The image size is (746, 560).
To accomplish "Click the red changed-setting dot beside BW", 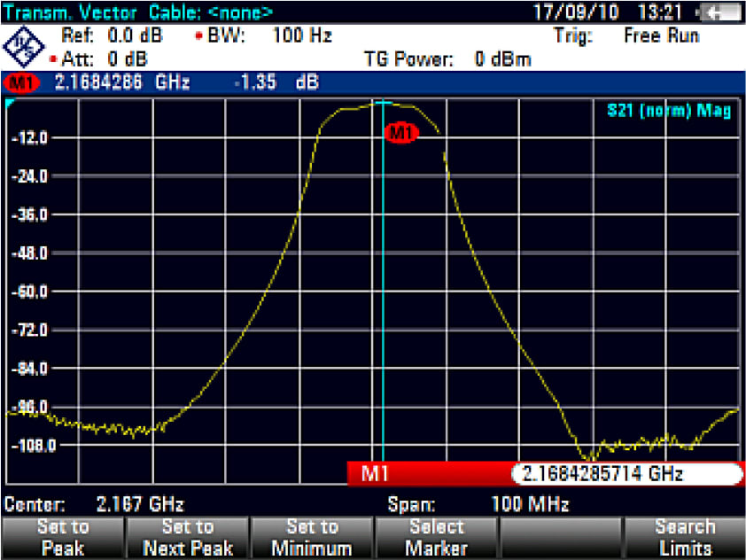I will [199, 35].
